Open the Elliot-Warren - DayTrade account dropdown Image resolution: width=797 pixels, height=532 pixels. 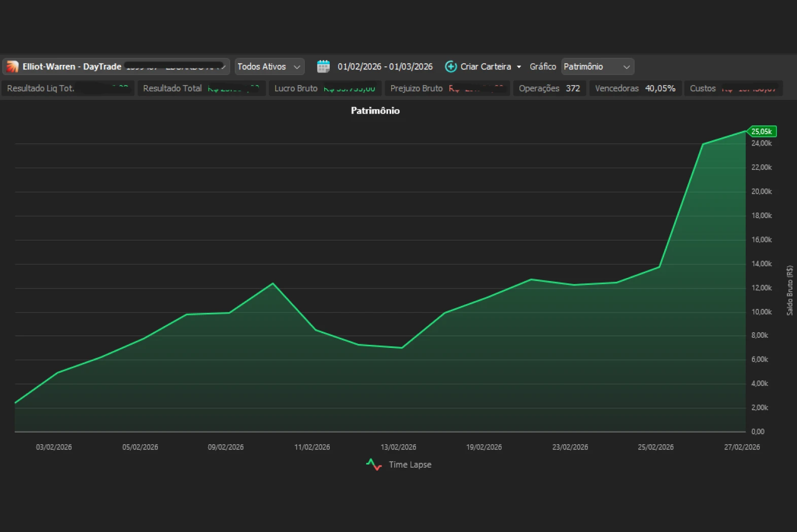[116, 66]
